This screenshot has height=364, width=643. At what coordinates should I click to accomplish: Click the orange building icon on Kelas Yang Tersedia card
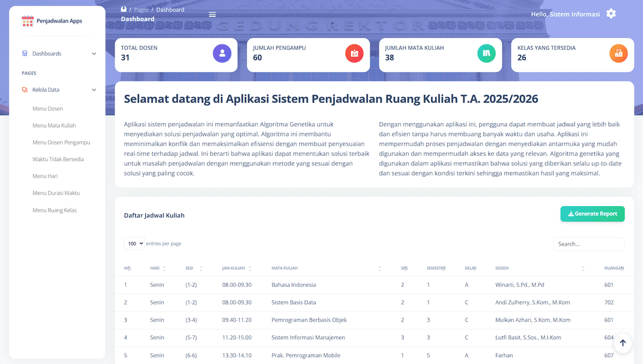618,53
